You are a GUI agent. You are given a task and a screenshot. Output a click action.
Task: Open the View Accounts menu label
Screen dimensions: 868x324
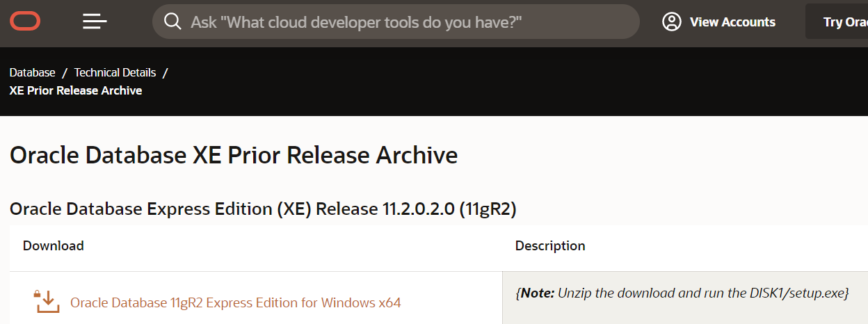click(732, 22)
